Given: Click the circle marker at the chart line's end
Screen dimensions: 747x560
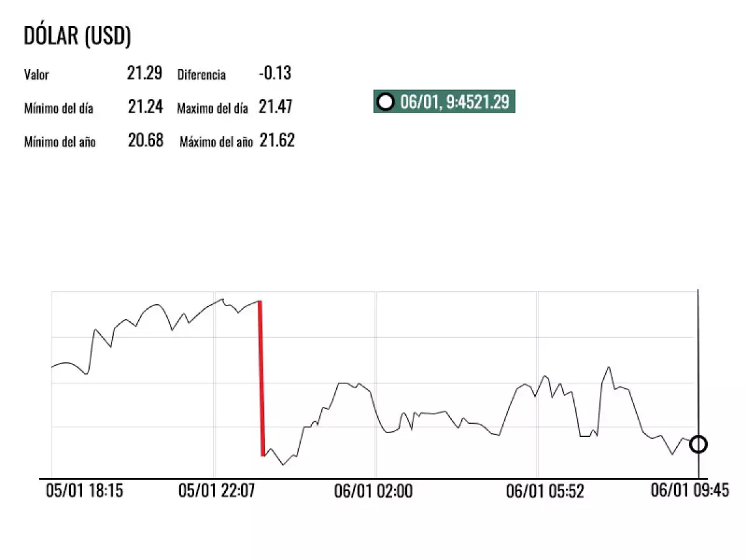Looking at the screenshot, I should (x=698, y=444).
